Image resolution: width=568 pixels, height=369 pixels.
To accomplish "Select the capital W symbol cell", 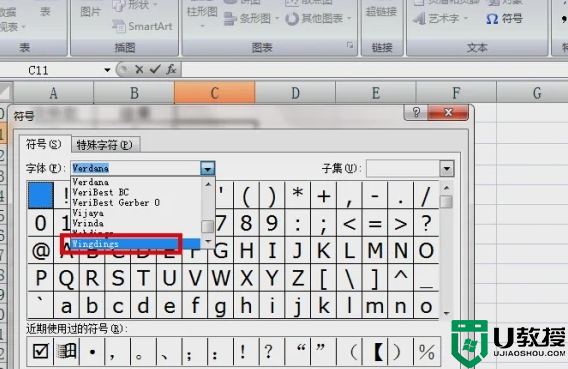I will 221,278.
